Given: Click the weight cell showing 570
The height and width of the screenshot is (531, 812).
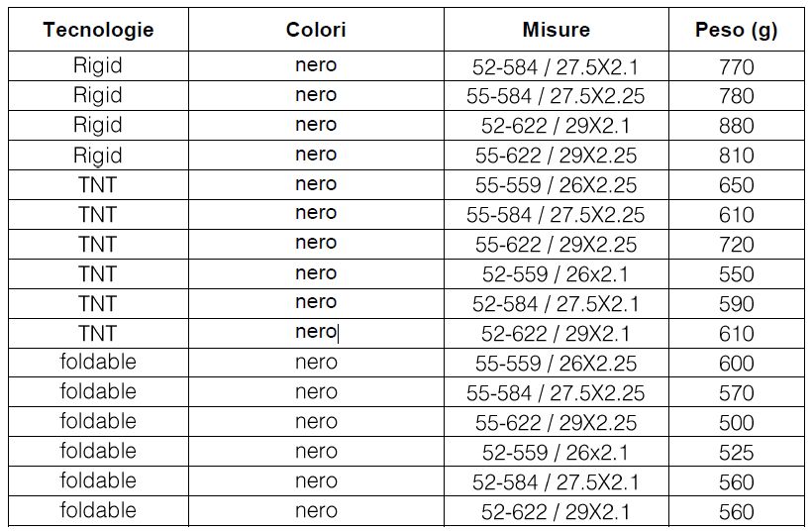Looking at the screenshot, I should 737,392.
